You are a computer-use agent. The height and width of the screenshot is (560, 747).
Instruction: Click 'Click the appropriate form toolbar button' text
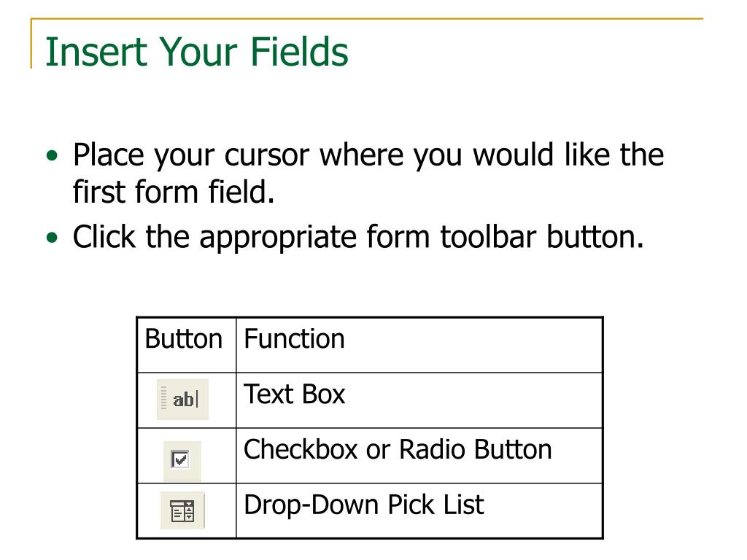[358, 237]
